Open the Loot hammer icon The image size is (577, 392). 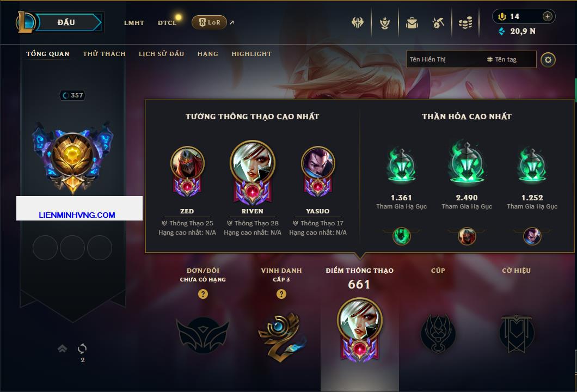(x=438, y=23)
